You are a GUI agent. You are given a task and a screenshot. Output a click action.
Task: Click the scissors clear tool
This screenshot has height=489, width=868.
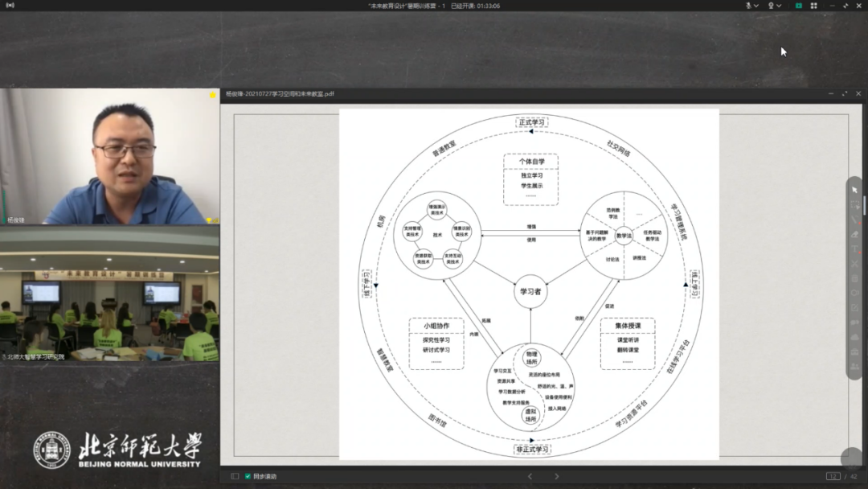click(x=854, y=264)
